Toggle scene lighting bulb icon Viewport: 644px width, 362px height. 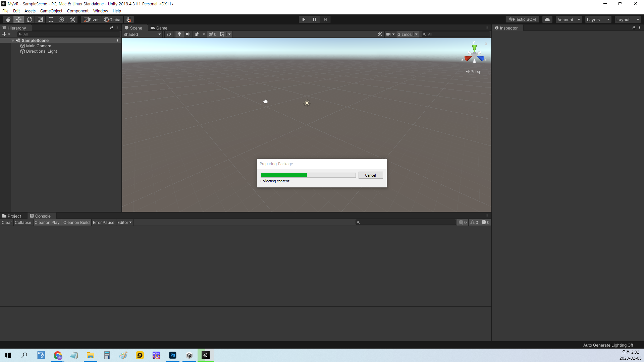pos(179,34)
